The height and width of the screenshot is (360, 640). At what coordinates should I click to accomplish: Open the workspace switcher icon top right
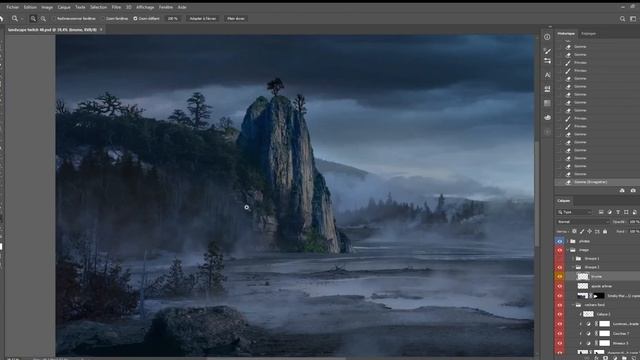tap(633, 18)
